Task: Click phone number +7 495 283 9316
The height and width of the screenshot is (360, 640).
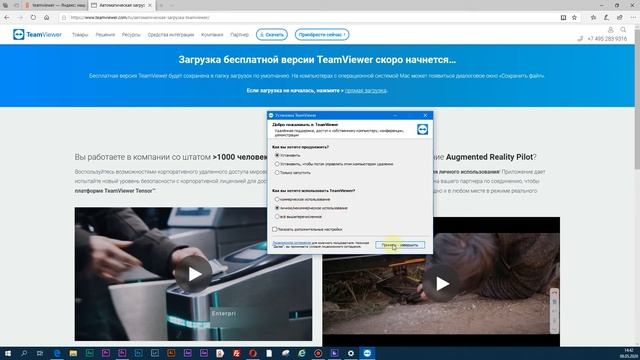Action: tap(607, 39)
